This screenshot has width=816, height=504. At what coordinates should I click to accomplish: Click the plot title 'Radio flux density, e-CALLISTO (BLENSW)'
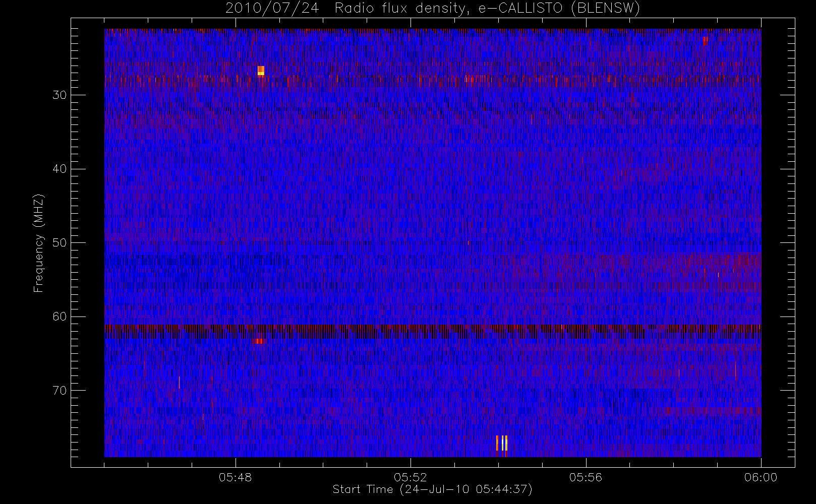click(487, 9)
